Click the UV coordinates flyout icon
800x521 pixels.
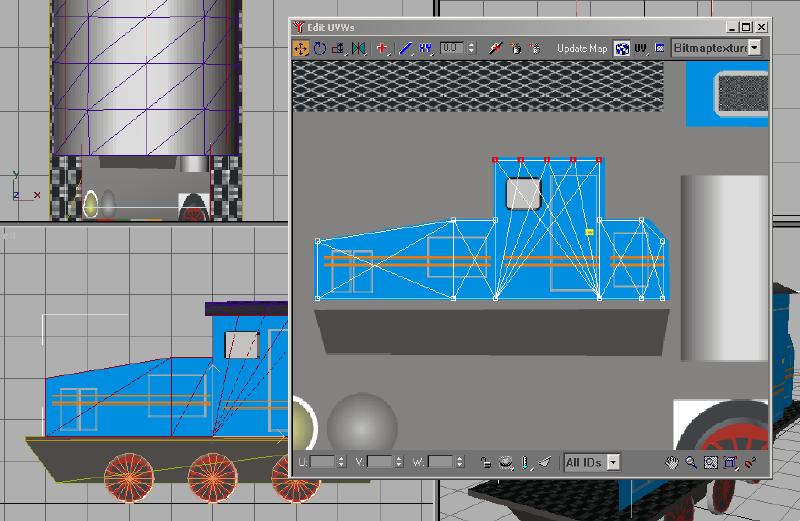[640, 48]
